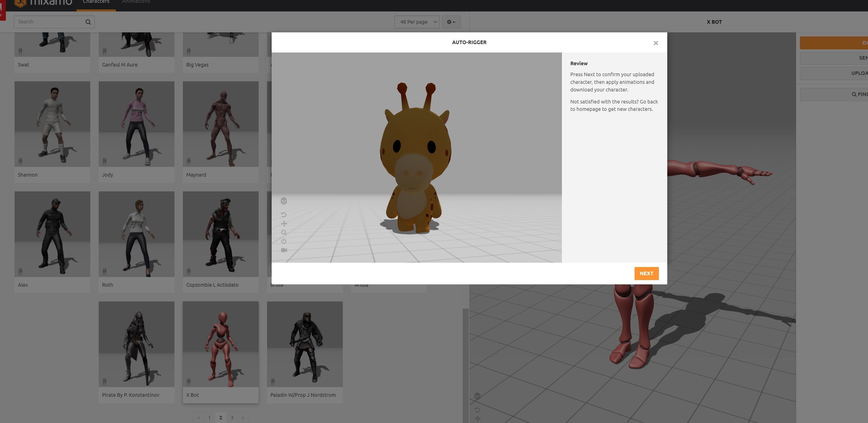Select the X Bot character thumbnail

[221, 344]
